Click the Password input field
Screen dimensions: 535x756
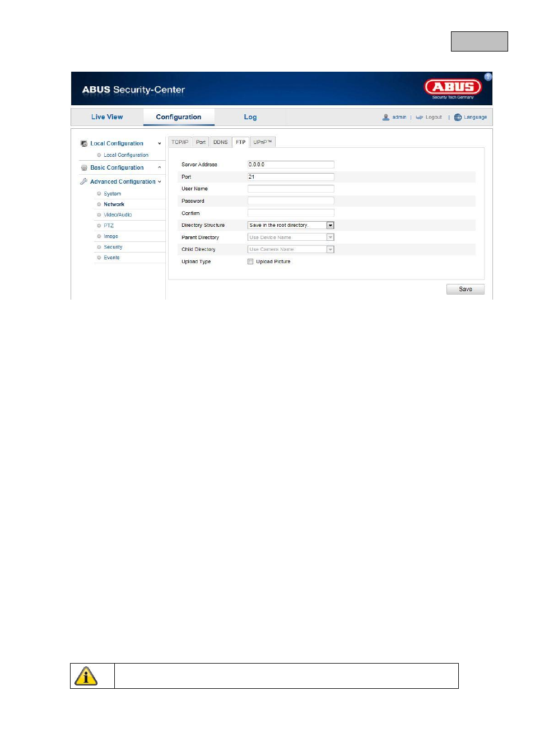click(291, 201)
